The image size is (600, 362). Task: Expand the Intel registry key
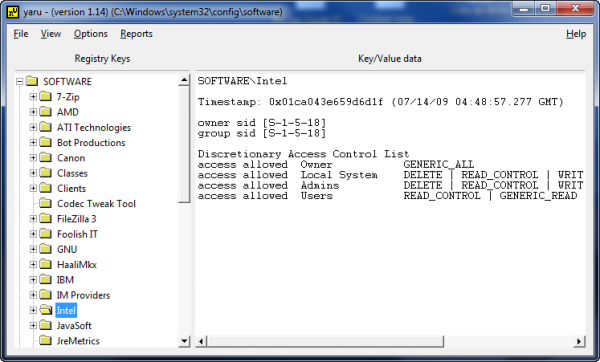(33, 310)
